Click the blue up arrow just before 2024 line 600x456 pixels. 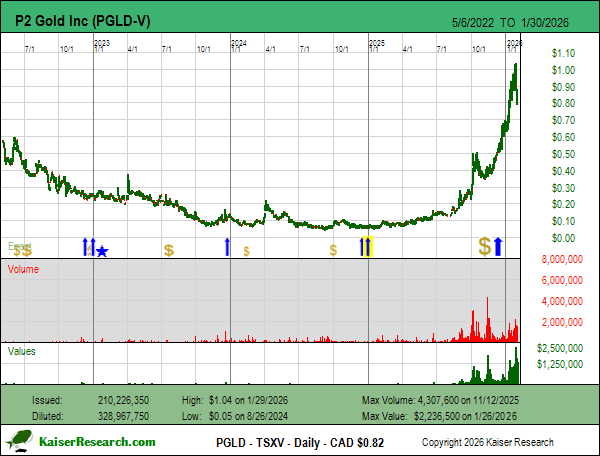[227, 247]
